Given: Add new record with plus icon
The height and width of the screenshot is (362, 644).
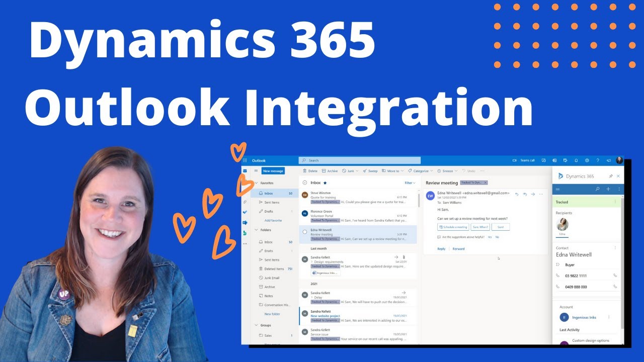Looking at the screenshot, I should tap(608, 189).
